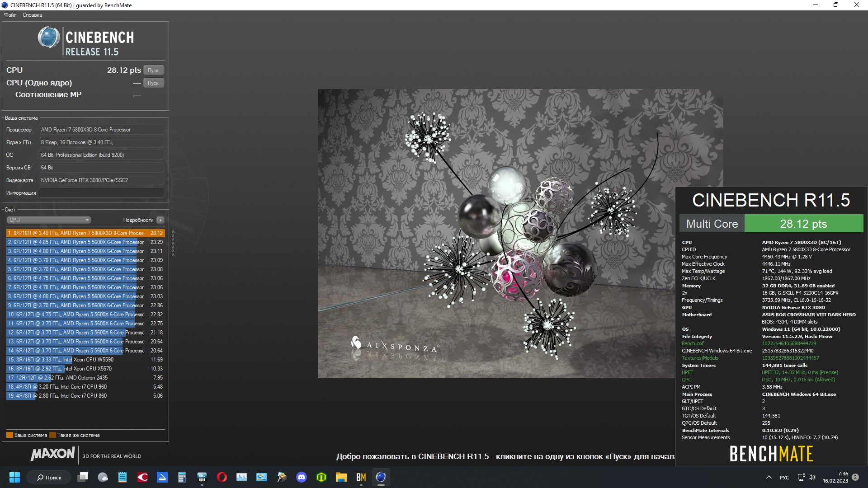
Task: Run the single-core CPU test with Пуск
Action: click(x=153, y=83)
